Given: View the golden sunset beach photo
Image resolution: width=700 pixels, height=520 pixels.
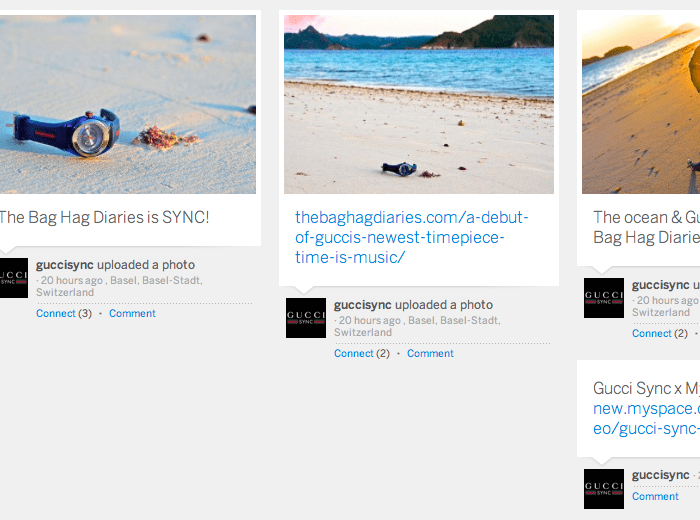Looking at the screenshot, I should coord(642,104).
